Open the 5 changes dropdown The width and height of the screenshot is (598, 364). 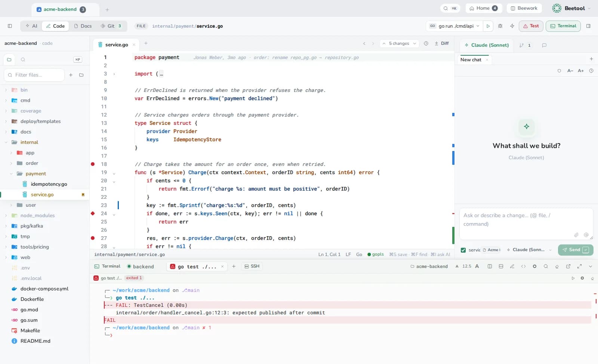click(x=399, y=43)
